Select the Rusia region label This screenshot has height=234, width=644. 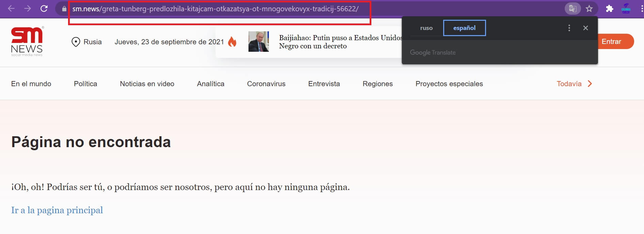(93, 42)
